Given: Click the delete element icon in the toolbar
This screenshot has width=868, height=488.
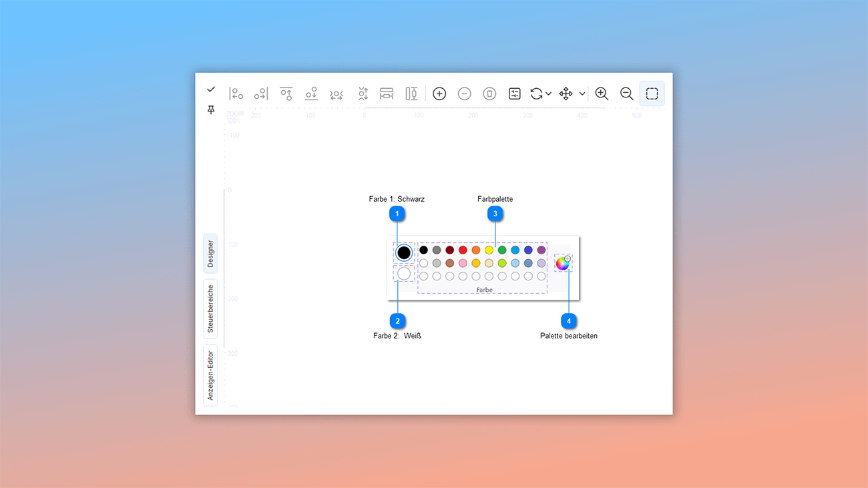Looking at the screenshot, I should coord(489,93).
